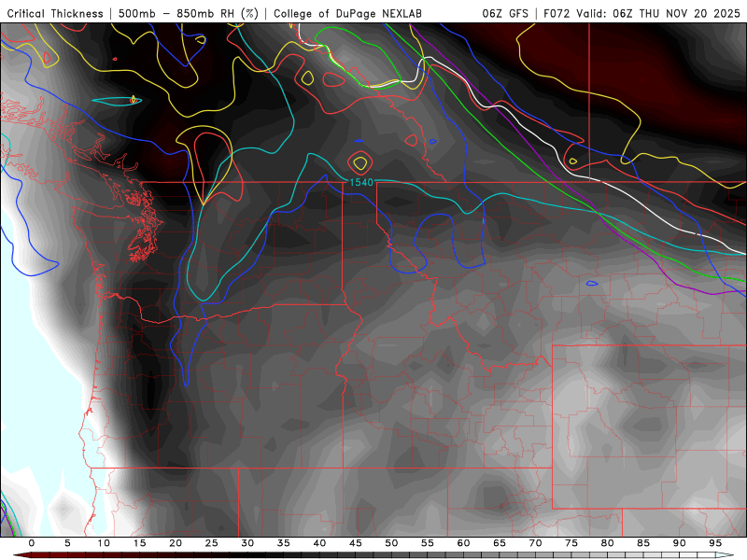This screenshot has width=747, height=560.
Task: Click the "College of DuPage NEXLAB" text
Action: coord(347,13)
